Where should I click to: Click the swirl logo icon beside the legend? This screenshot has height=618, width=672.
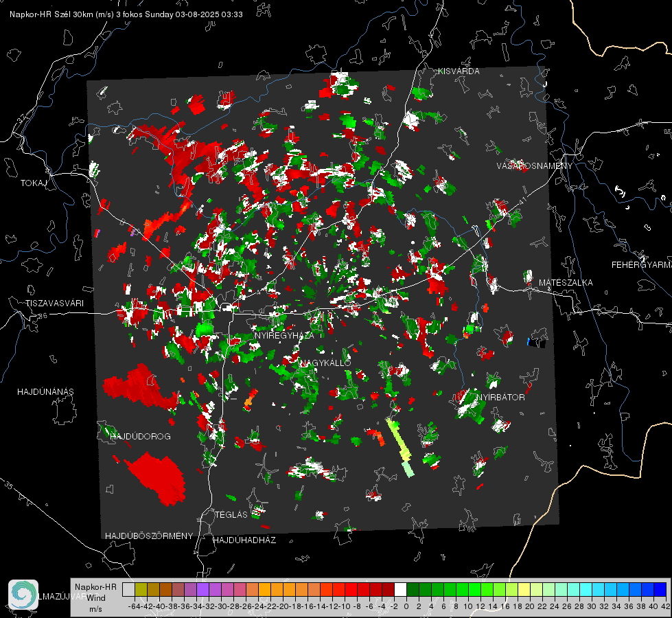[23, 595]
